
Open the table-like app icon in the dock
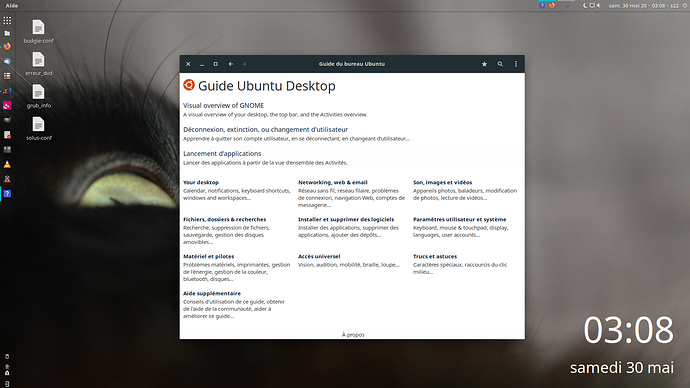[7, 76]
